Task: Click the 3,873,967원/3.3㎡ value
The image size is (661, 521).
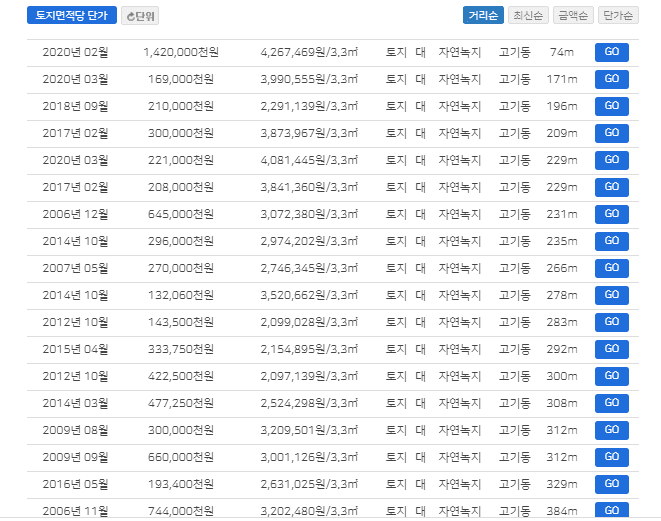Action: (309, 133)
